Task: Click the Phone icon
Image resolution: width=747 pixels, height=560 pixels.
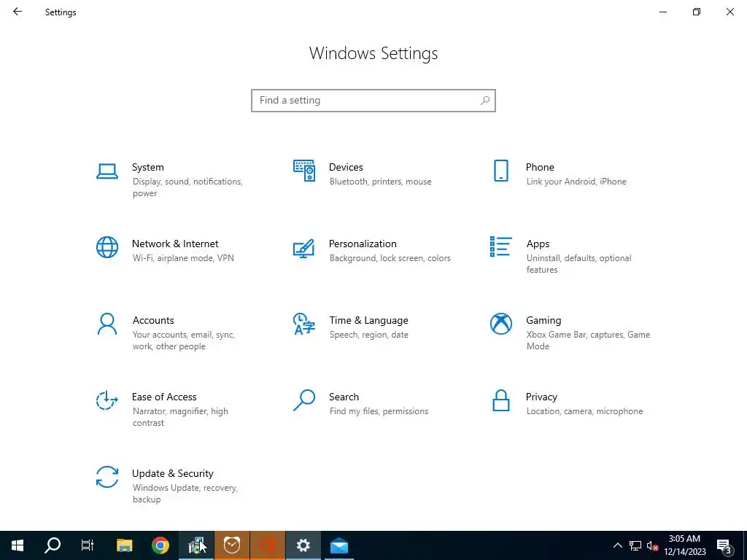Action: point(500,171)
